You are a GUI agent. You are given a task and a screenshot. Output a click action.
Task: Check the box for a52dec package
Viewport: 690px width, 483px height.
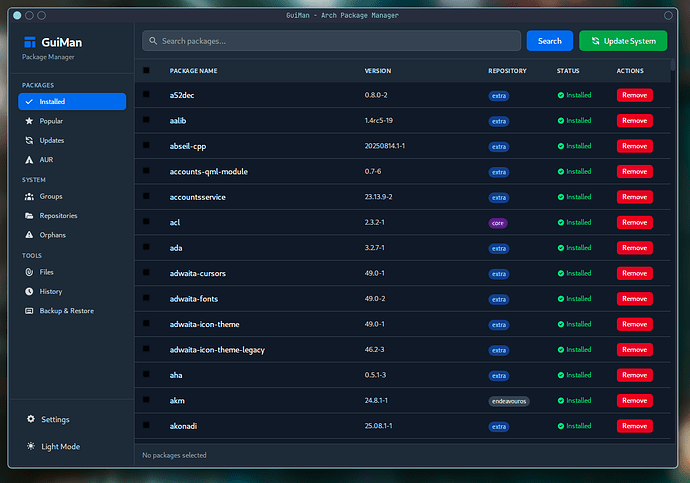(x=146, y=95)
